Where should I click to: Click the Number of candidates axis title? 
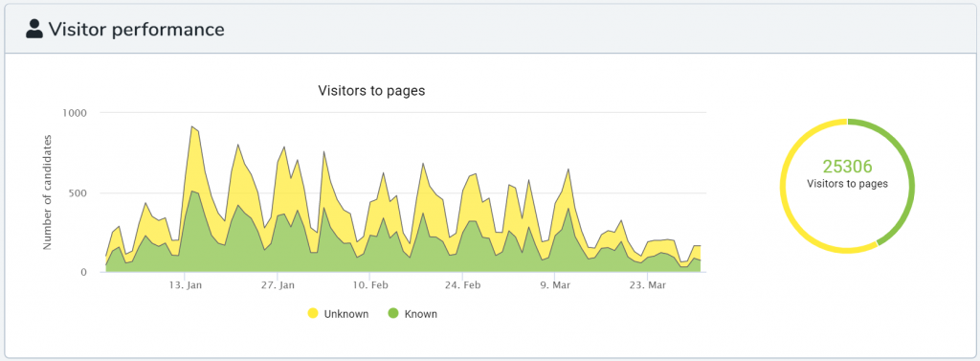tap(48, 192)
